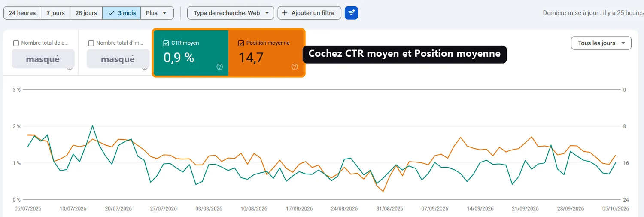Toggle Nombre total d'impressions checkbox
The image size is (644, 217).
(91, 43)
